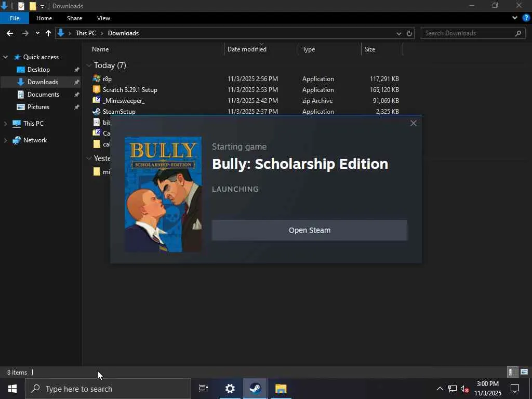Open the notification action center
This screenshot has height=399, width=532.
coord(515,389)
